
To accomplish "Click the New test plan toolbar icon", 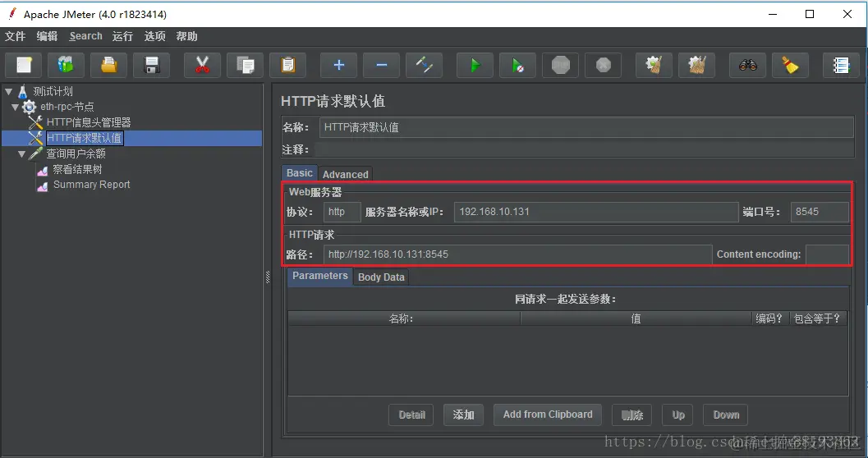I will (23, 66).
